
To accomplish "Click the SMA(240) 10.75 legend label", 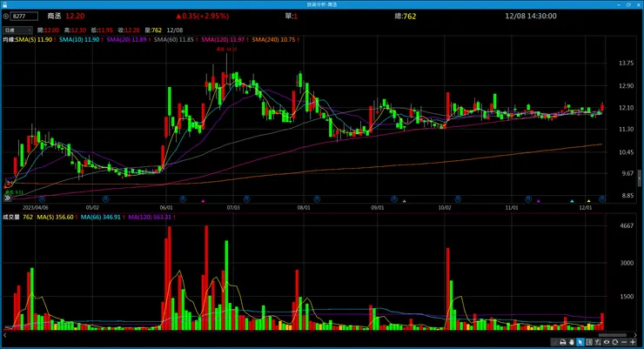I will click(273, 40).
